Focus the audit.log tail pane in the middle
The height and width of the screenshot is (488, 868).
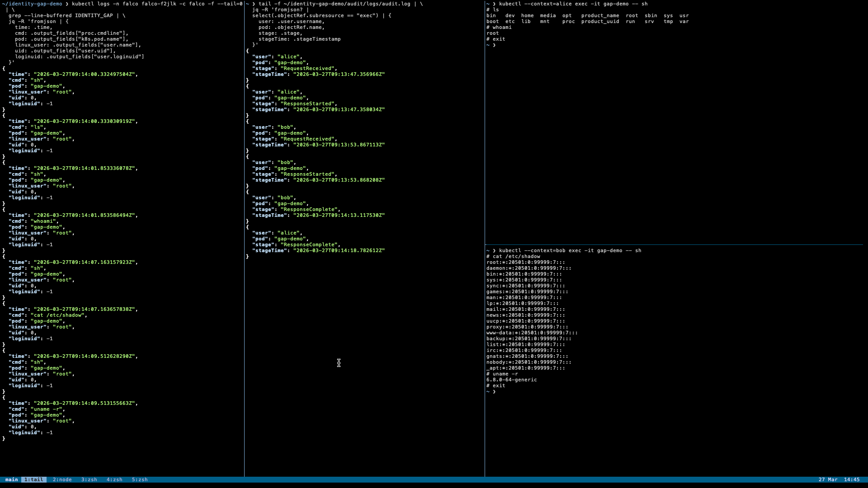pos(362,316)
